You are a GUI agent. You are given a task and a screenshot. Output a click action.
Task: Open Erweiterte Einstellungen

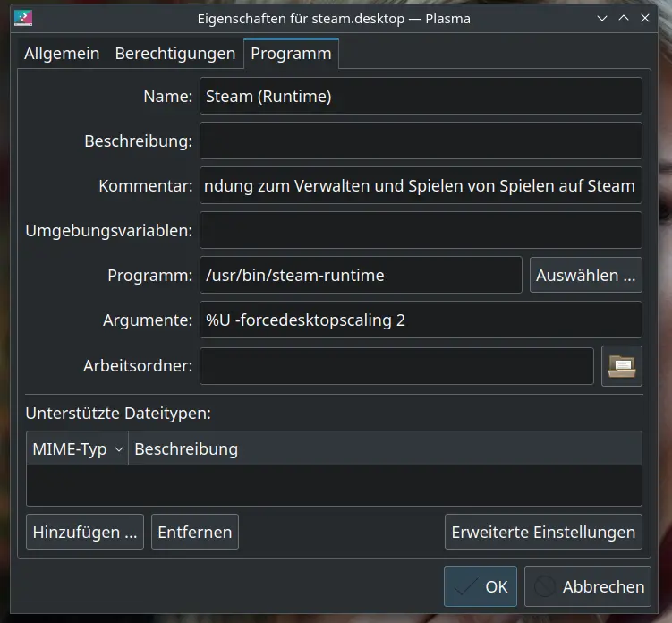[x=543, y=532]
